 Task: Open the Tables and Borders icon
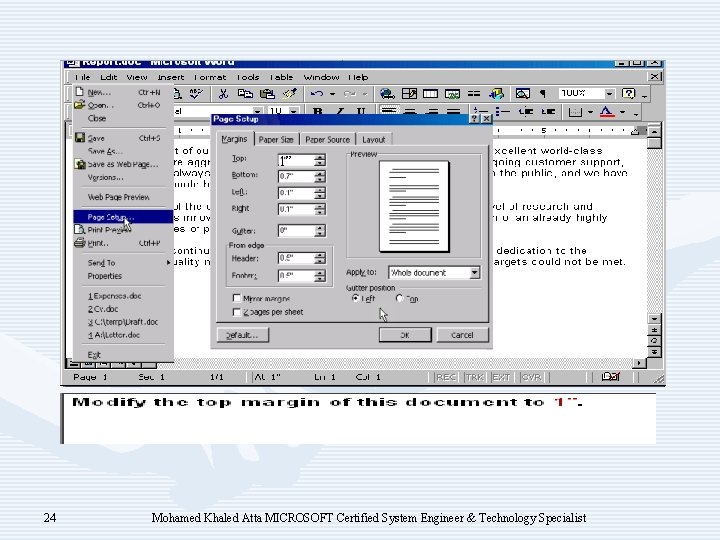click(x=409, y=94)
